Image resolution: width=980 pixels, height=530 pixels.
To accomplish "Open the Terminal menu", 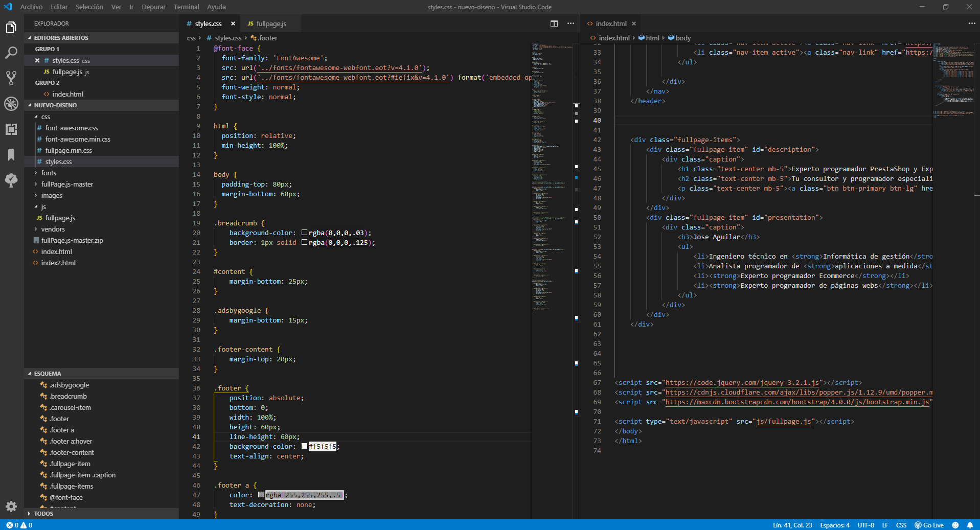I will tap(186, 7).
